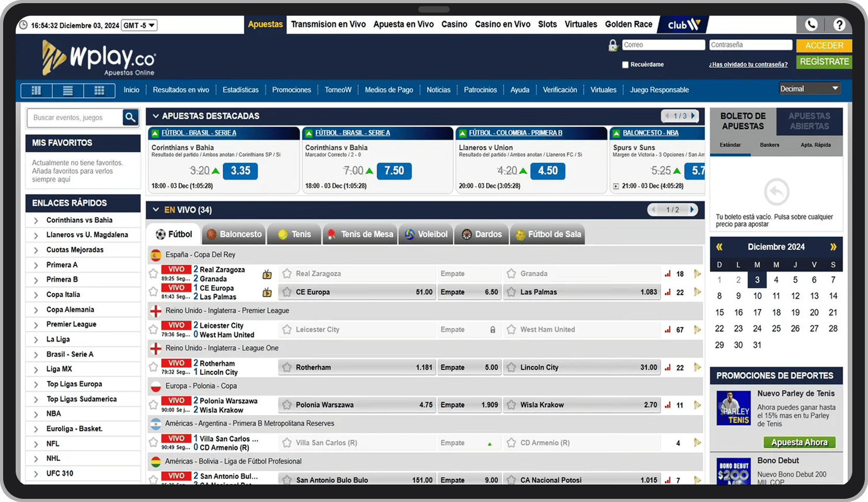
Task: Click the magnifier search button
Action: click(x=131, y=117)
